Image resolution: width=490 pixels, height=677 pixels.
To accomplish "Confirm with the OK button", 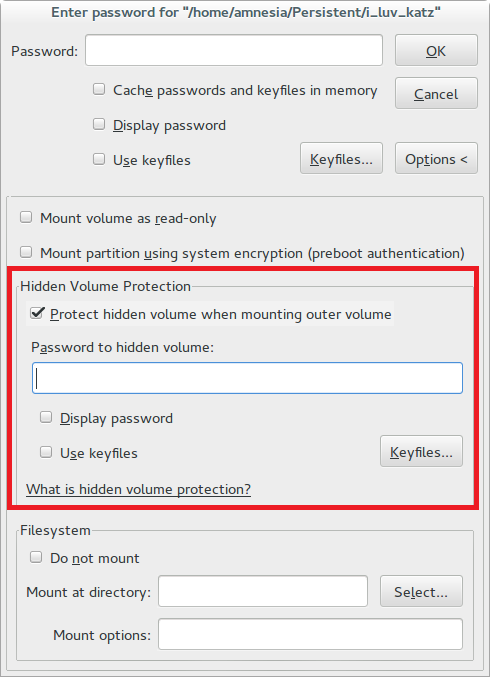I will click(x=436, y=51).
